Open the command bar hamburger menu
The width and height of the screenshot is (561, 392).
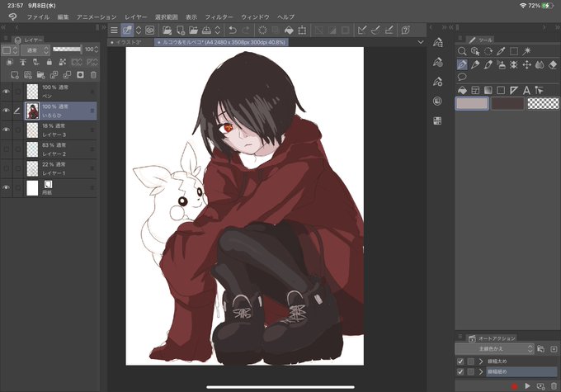(114, 30)
